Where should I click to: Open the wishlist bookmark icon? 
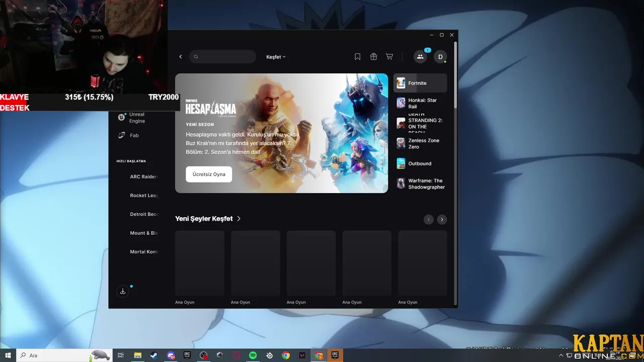click(357, 57)
